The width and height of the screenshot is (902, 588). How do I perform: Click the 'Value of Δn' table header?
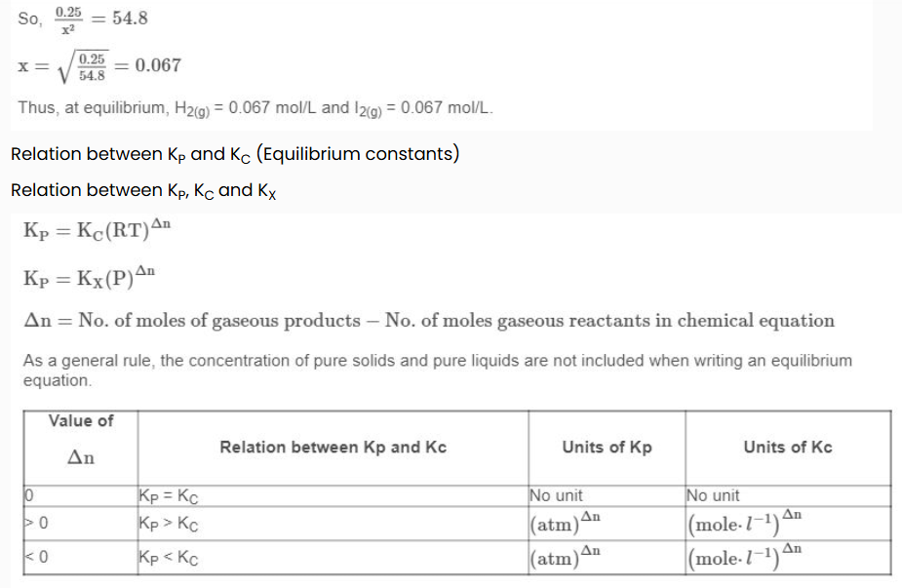pos(81,448)
